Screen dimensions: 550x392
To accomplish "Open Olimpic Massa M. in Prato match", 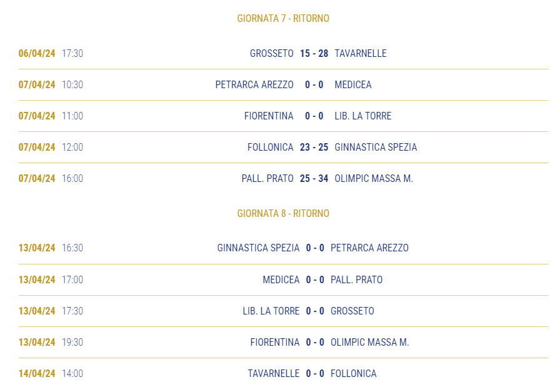I will click(374, 178).
